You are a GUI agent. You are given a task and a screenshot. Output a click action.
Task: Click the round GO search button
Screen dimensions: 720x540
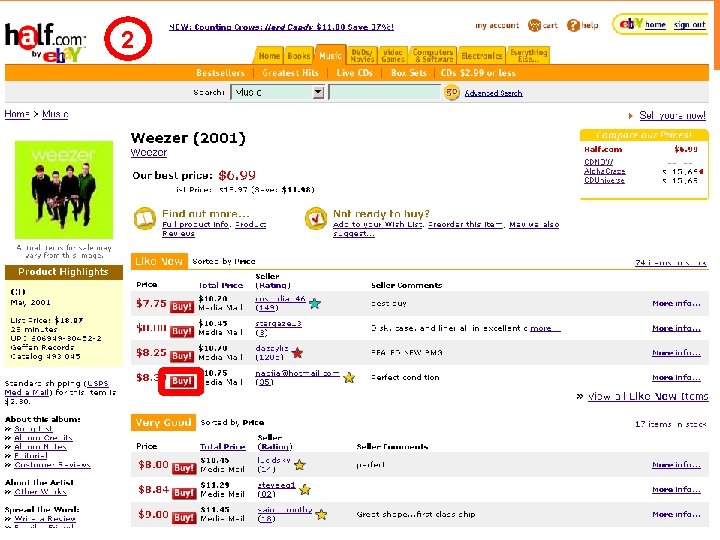pos(452,92)
